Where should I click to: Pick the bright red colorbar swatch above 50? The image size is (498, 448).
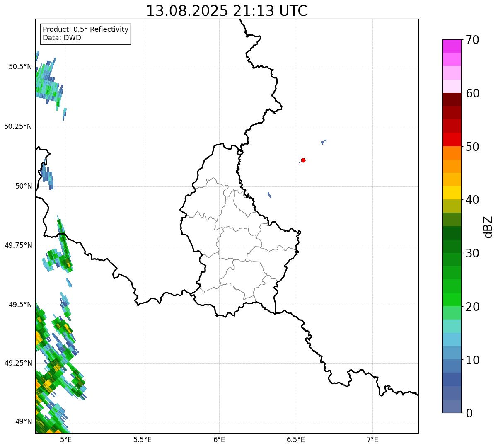pos(452,139)
